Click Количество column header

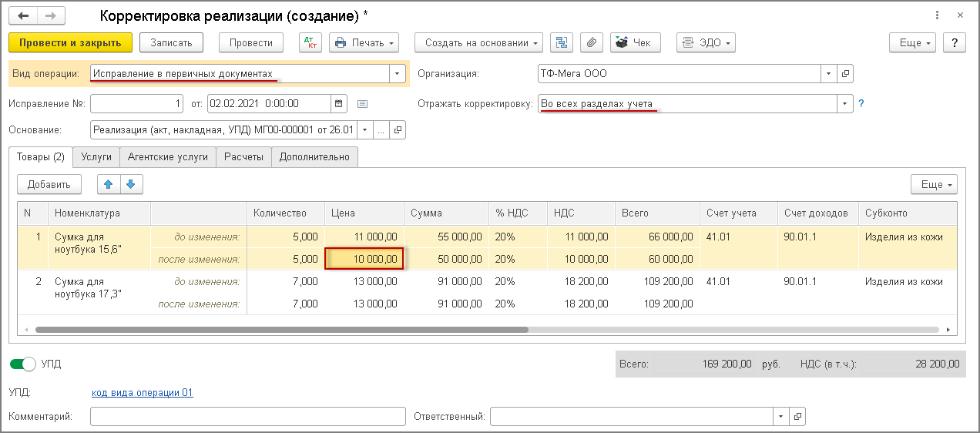285,213
